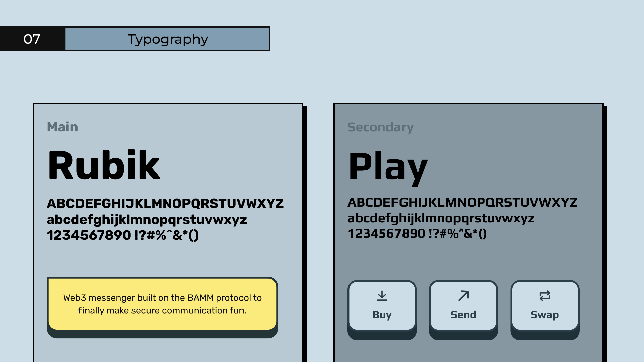Image resolution: width=644 pixels, height=362 pixels.
Task: Click the download arrow in Buy button
Action: point(381,296)
